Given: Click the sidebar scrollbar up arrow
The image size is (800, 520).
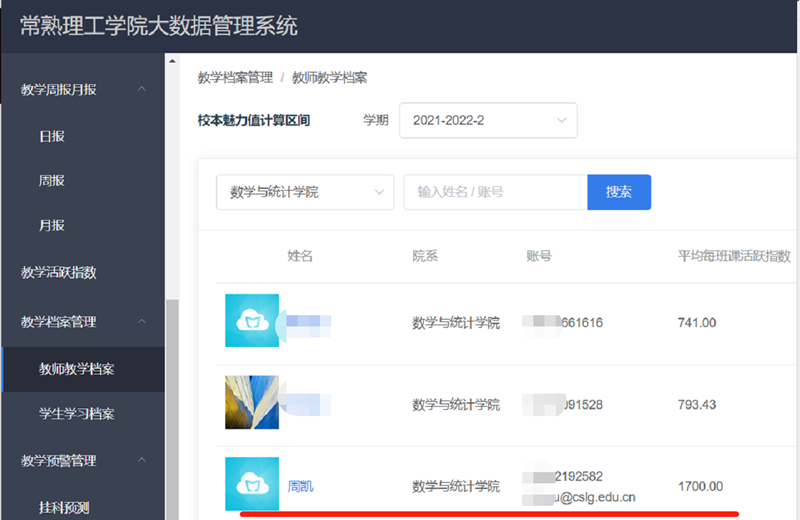Looking at the screenshot, I should [x=172, y=61].
